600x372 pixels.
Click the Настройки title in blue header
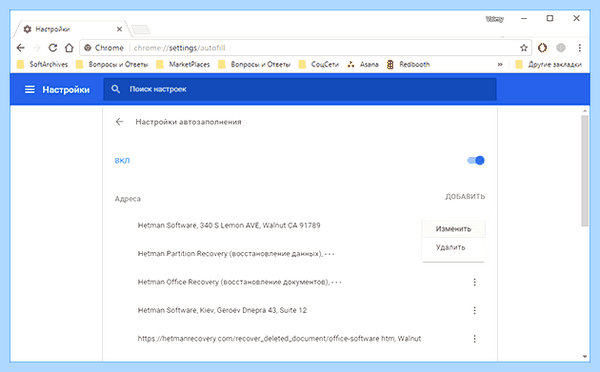(x=66, y=90)
